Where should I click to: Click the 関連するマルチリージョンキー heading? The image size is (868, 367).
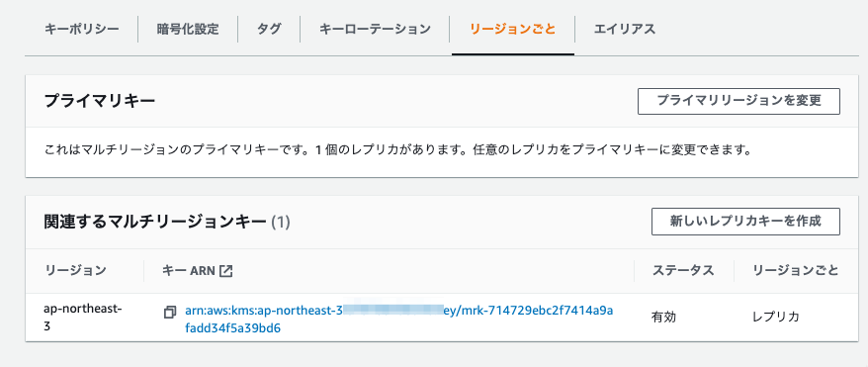167,222
